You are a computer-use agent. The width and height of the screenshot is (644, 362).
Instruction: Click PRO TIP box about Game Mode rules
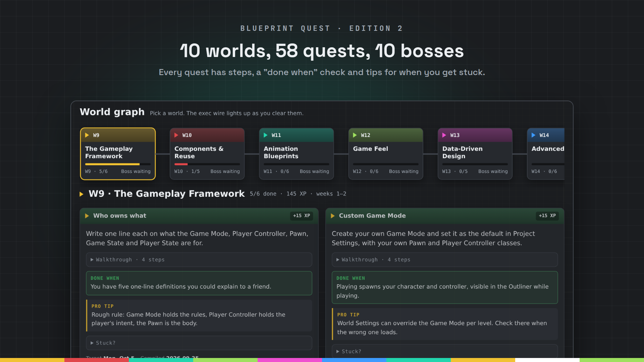coord(199,316)
